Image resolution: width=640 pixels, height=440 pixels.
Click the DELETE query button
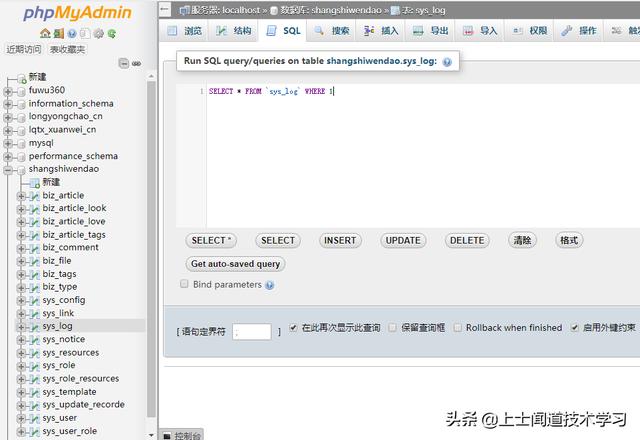[x=467, y=240]
